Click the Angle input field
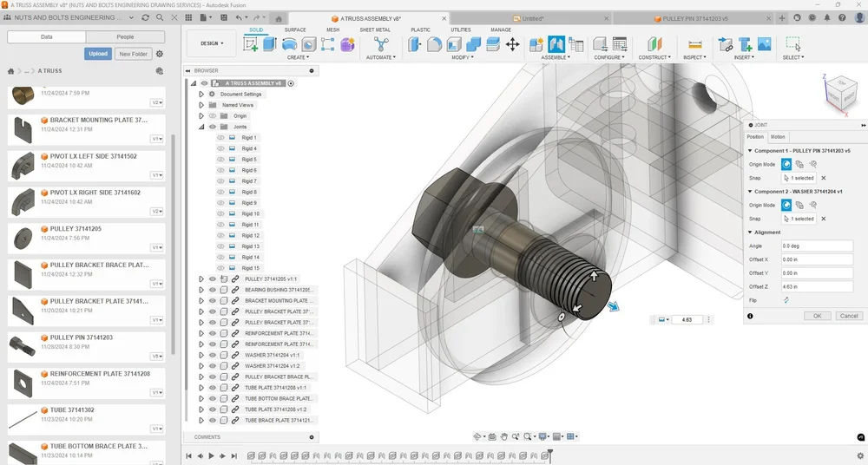868x465 pixels. (x=817, y=246)
